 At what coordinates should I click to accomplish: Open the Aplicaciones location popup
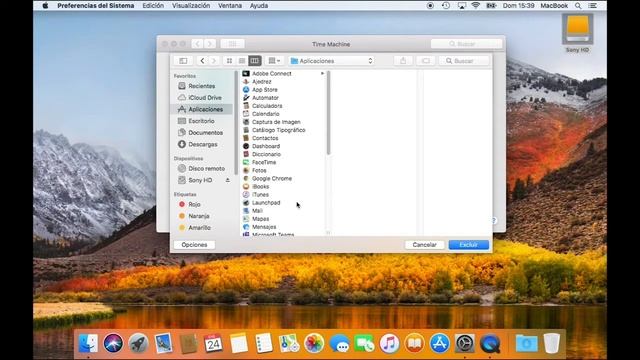click(331, 61)
